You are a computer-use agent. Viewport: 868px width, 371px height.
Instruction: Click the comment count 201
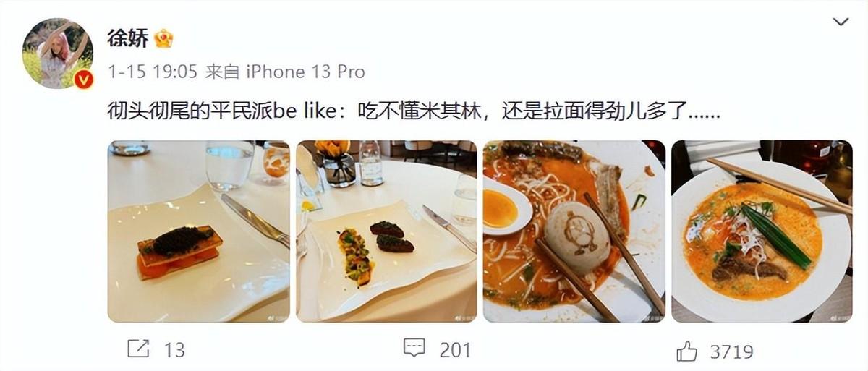tap(455, 350)
